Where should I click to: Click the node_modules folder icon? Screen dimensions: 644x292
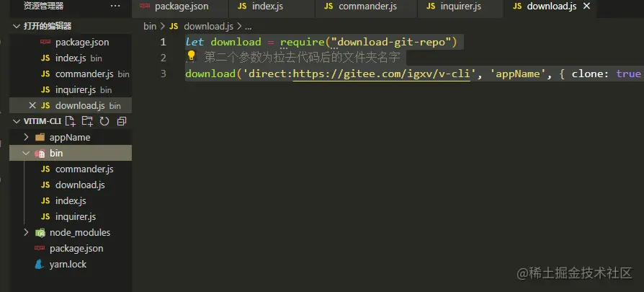[x=40, y=233]
